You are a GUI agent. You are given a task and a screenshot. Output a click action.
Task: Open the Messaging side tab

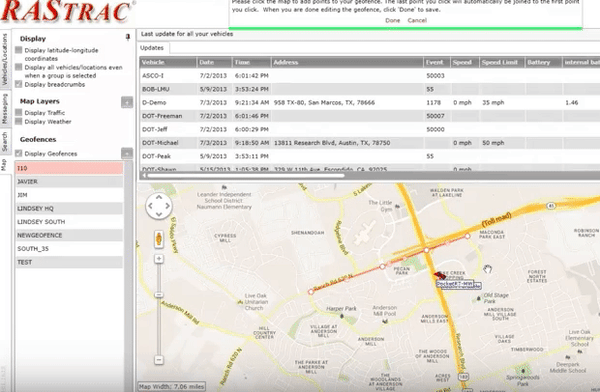(5, 109)
